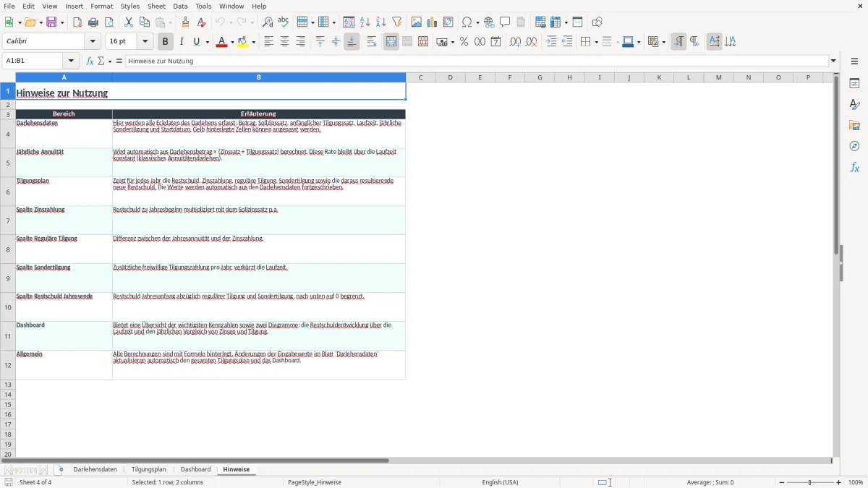Open sidebar Gallery panel
Screen dimensions: 868x488
(x=854, y=126)
